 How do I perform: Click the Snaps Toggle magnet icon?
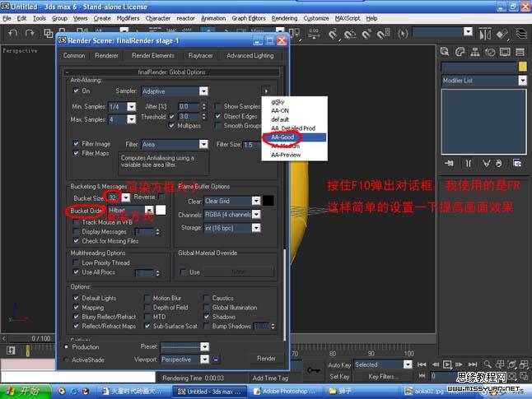point(334,34)
